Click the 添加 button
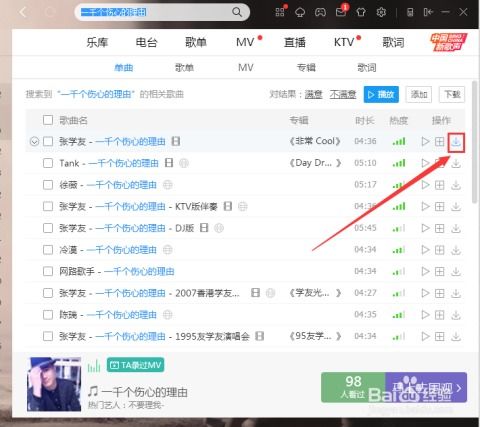The width and height of the screenshot is (480, 427). tap(419, 94)
